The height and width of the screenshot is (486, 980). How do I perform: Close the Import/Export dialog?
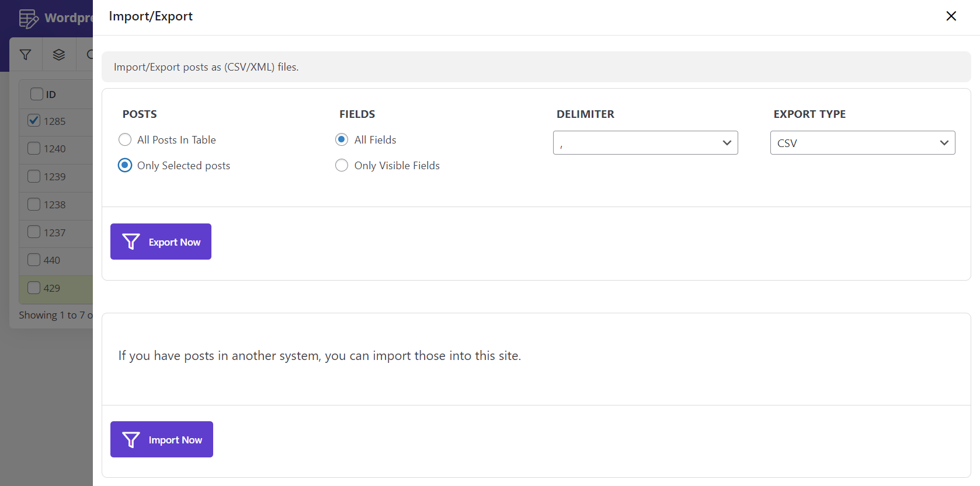(951, 16)
